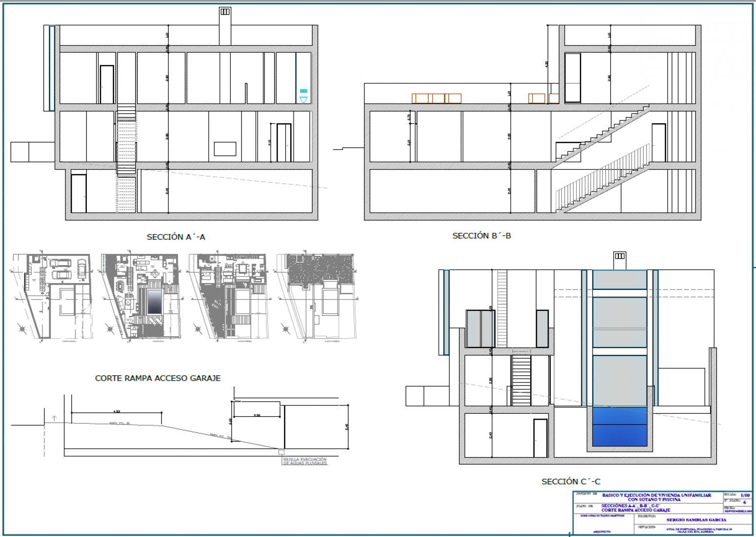This screenshot has width=756, height=537.
Task: Click the blue pool water in Sección C´-C
Action: coord(619,427)
